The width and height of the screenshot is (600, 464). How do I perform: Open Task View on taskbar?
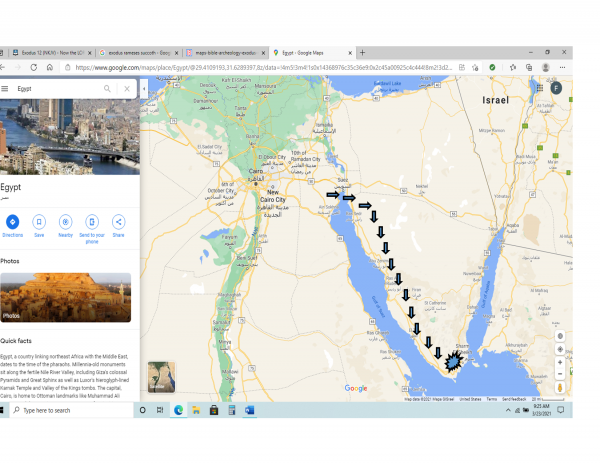tap(160, 410)
